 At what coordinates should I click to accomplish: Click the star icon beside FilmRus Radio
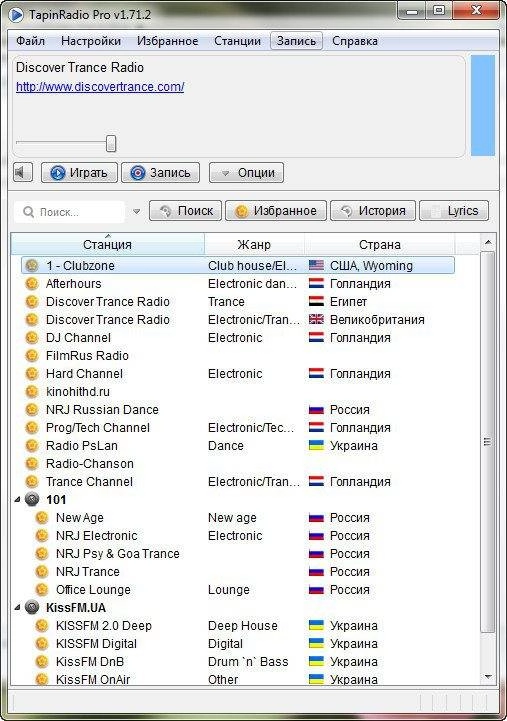tap(32, 355)
